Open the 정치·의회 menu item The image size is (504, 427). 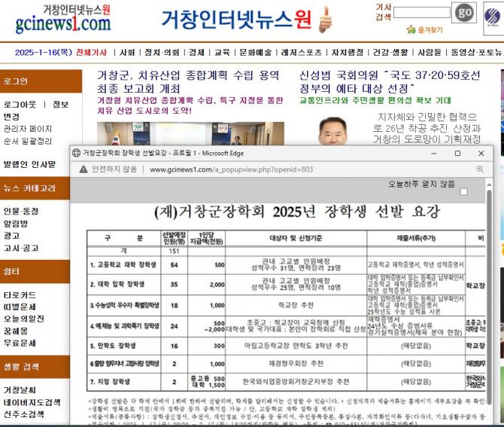tap(162, 53)
